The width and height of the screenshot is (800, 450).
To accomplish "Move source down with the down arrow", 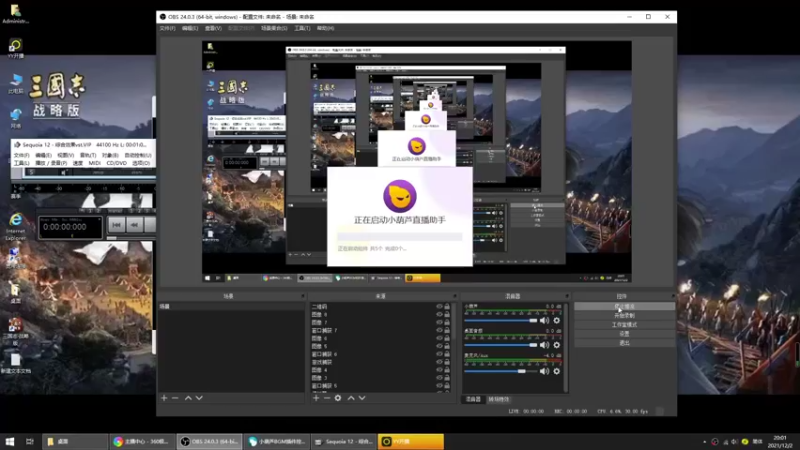I will (362, 398).
